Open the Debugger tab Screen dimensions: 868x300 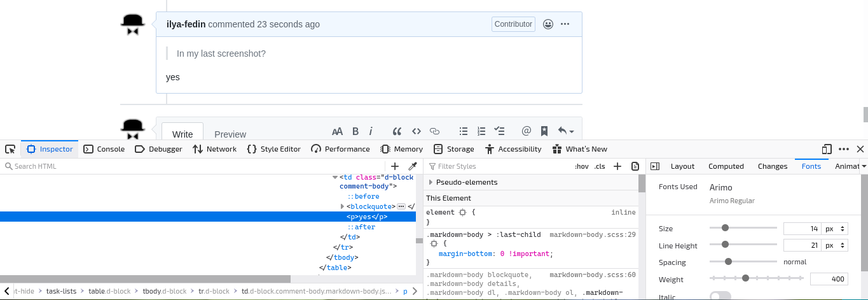tap(158, 149)
